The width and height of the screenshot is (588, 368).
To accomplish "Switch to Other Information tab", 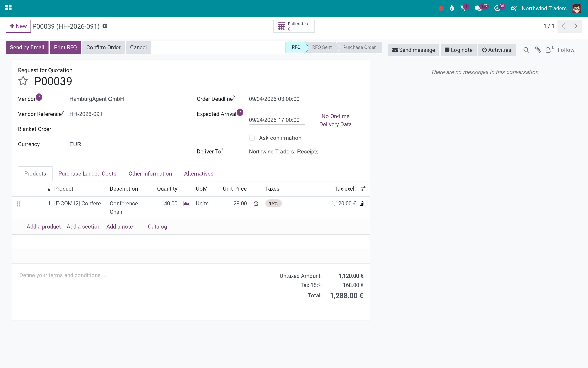I will (x=150, y=174).
